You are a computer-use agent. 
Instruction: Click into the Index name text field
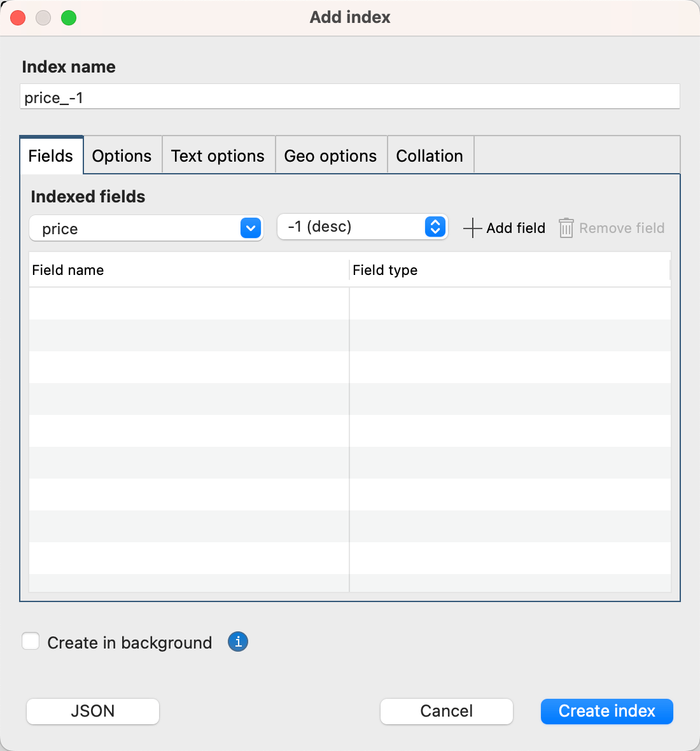pyautogui.click(x=350, y=97)
